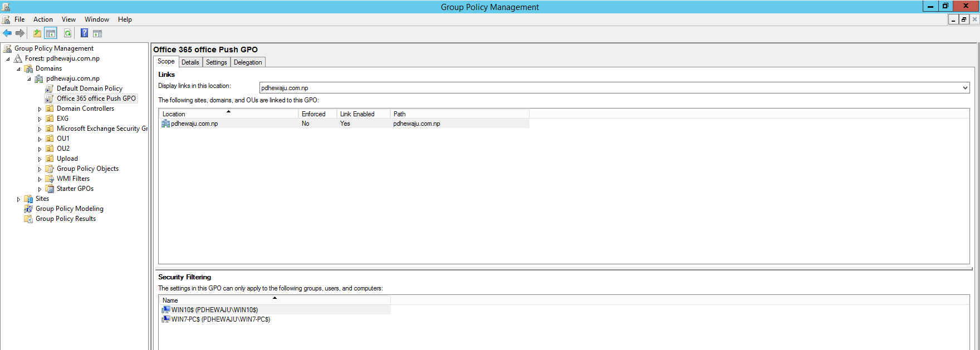Open the Window menu
The height and width of the screenshot is (350, 980).
coord(97,19)
